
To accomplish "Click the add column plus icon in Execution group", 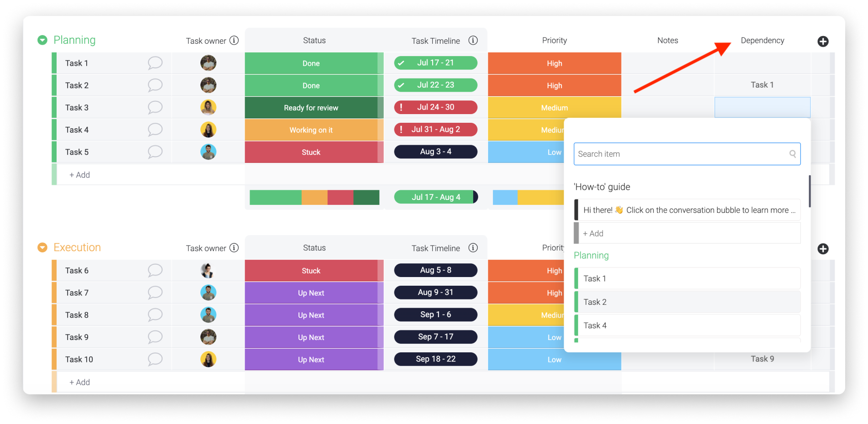I will coord(823,249).
